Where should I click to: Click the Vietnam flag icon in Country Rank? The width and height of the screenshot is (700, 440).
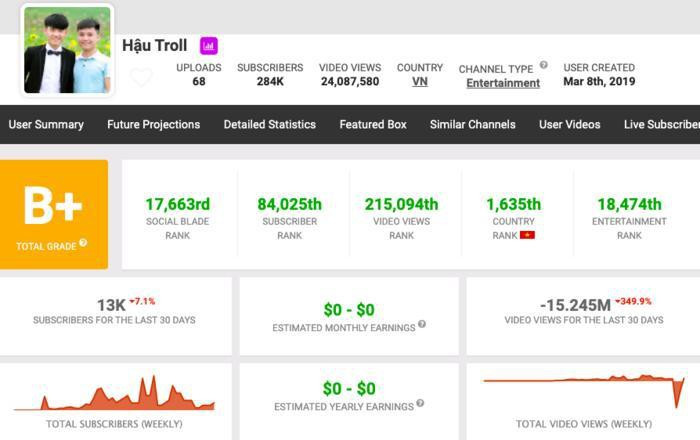tap(527, 235)
